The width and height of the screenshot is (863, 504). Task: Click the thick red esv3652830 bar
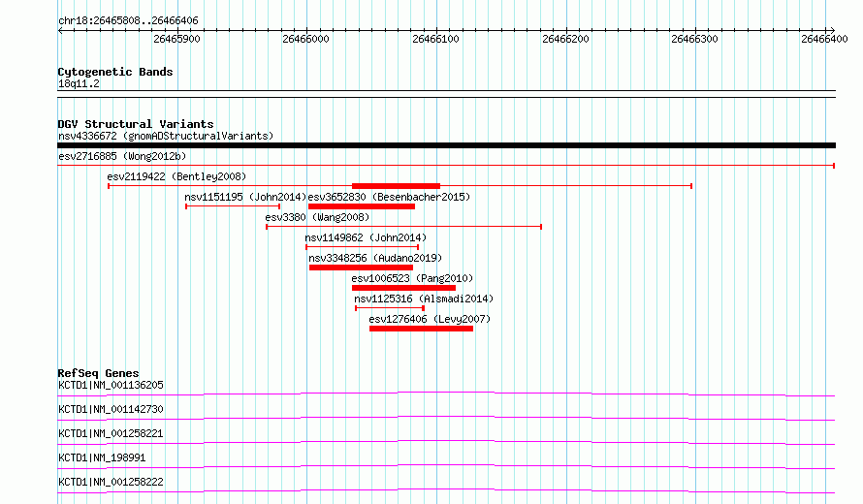click(x=362, y=206)
